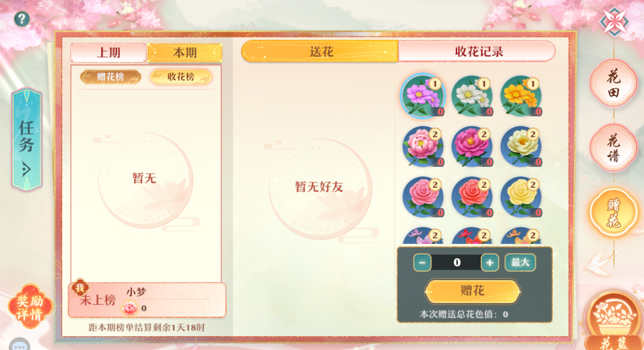The height and width of the screenshot is (350, 644).
Task: Switch to the 收花记录 tab
Action: pyautogui.click(x=477, y=51)
